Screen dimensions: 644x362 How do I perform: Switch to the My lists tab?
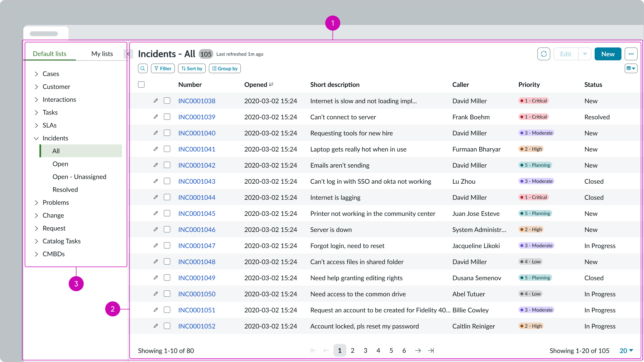pyautogui.click(x=102, y=54)
